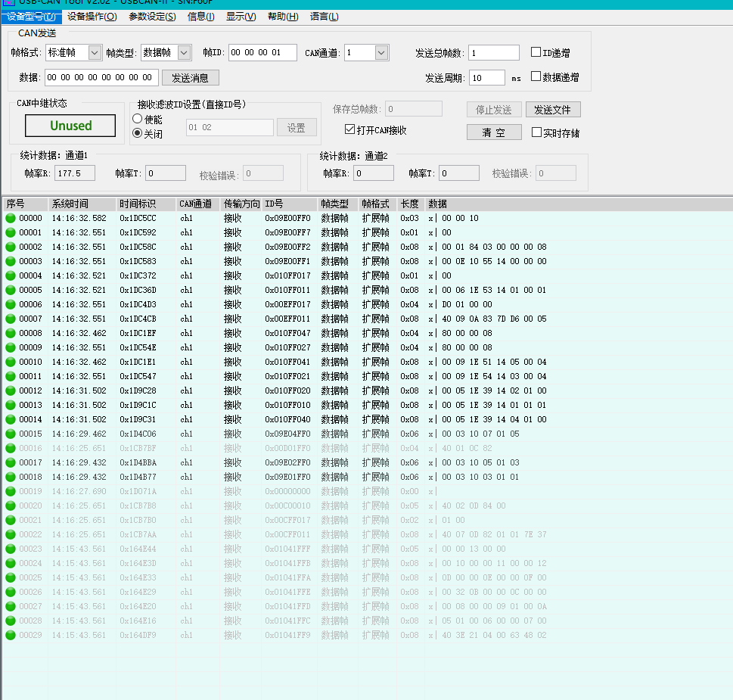Image resolution: width=733 pixels, height=700 pixels.
Task: Click the 帧率R field of channel 1
Action: coord(75,173)
